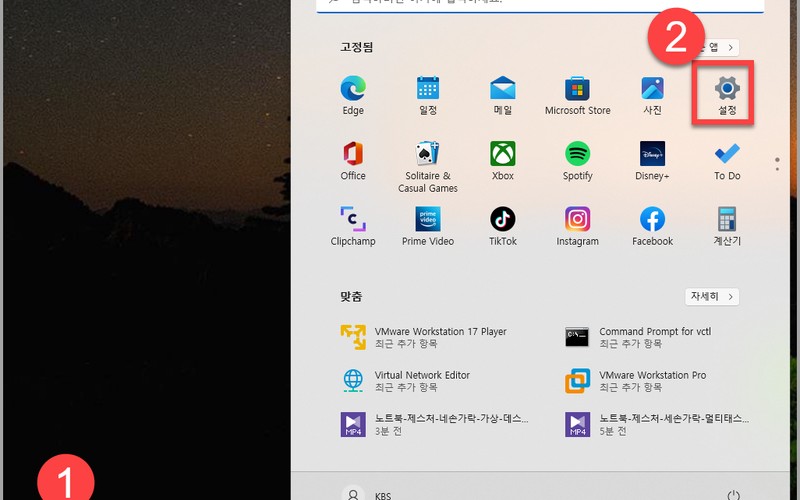The image size is (800, 500).
Task: Click the search box at top
Action: coord(540,5)
